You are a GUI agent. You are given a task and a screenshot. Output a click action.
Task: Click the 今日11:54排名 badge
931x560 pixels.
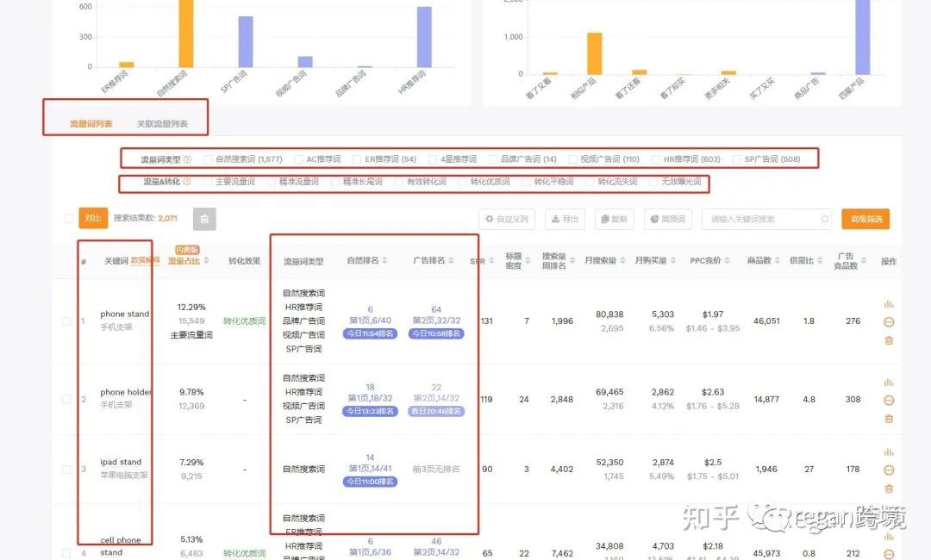(370, 333)
